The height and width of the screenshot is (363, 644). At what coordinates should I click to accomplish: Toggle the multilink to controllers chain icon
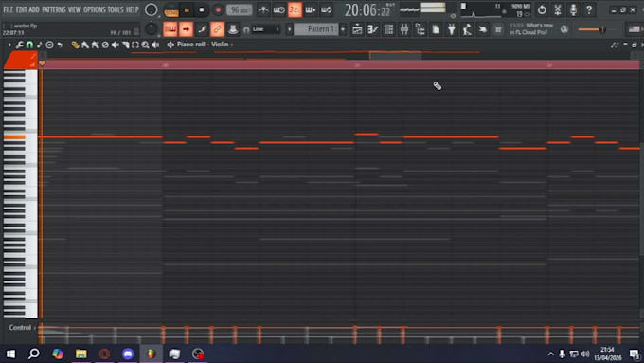point(217,29)
